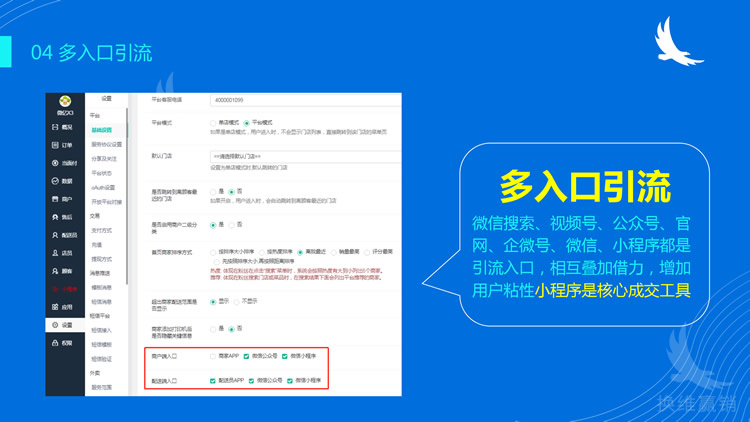Select the 按排序大小排序 sort radio option
Screen dimensions: 750x422
pos(213,252)
